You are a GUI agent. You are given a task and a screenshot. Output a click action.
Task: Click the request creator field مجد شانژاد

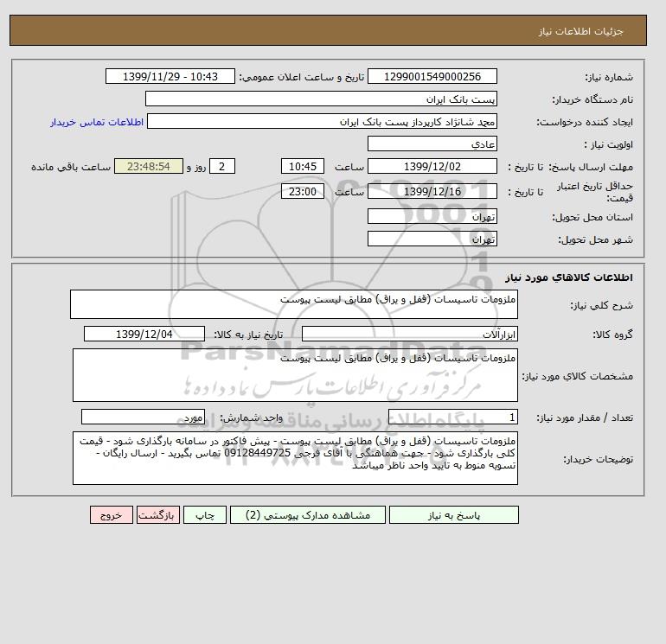(x=322, y=122)
